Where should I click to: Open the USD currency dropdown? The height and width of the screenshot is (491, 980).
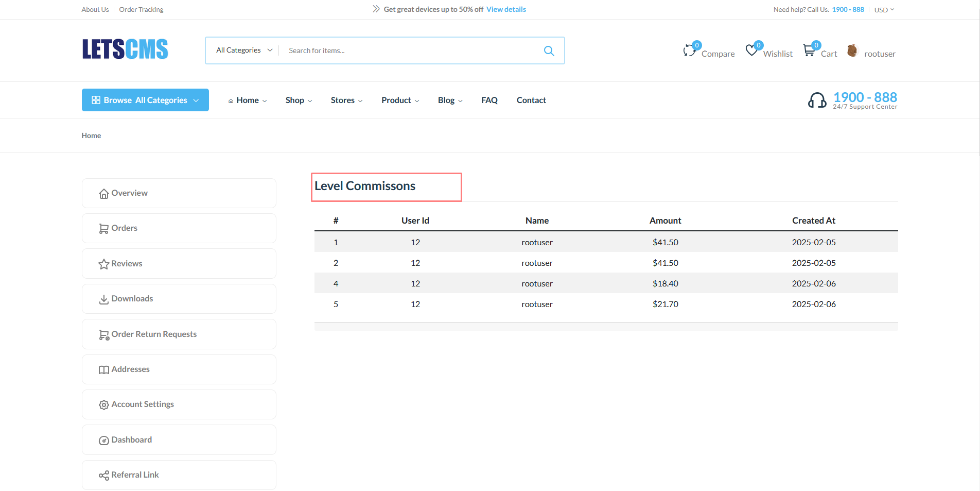point(884,10)
